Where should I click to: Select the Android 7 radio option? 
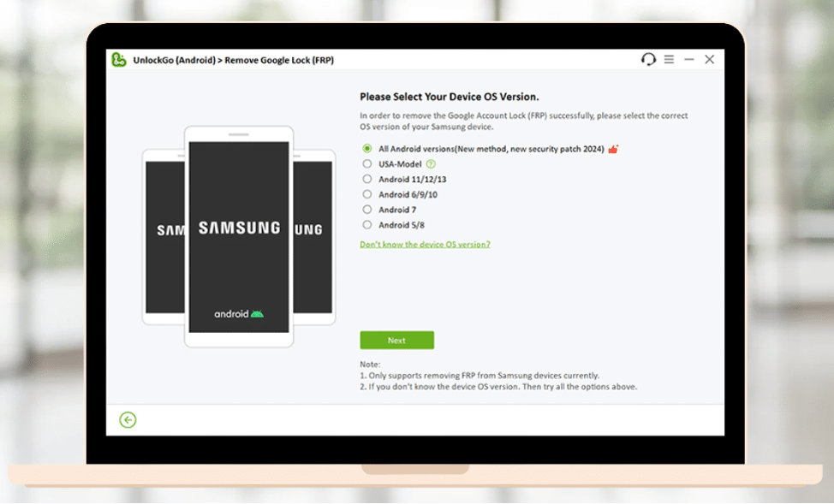367,210
